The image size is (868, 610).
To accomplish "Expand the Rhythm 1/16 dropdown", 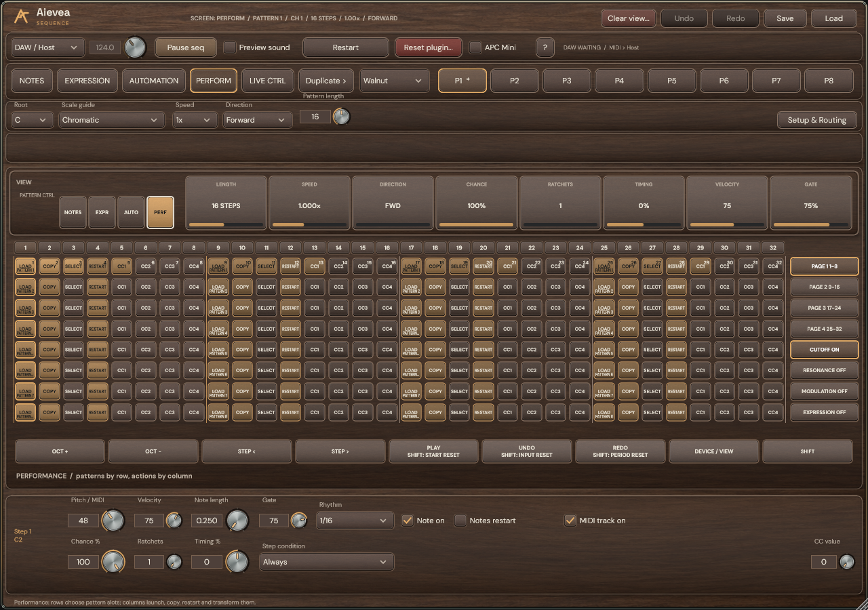I will tap(355, 521).
